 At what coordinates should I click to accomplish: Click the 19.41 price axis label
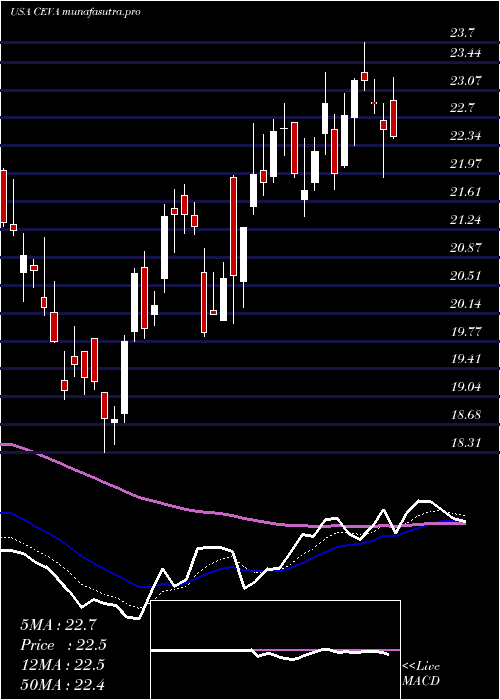[x=466, y=359]
